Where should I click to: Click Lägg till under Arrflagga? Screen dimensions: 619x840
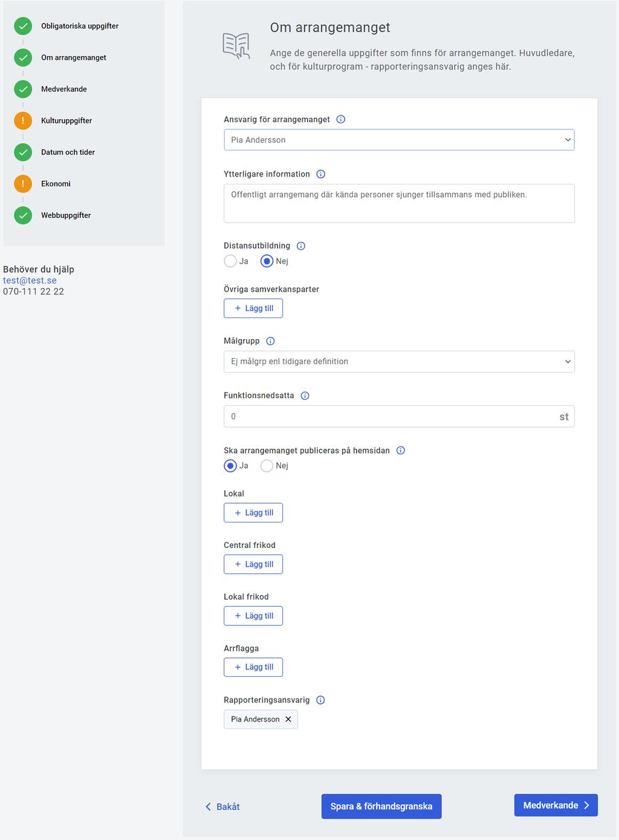[253, 667]
